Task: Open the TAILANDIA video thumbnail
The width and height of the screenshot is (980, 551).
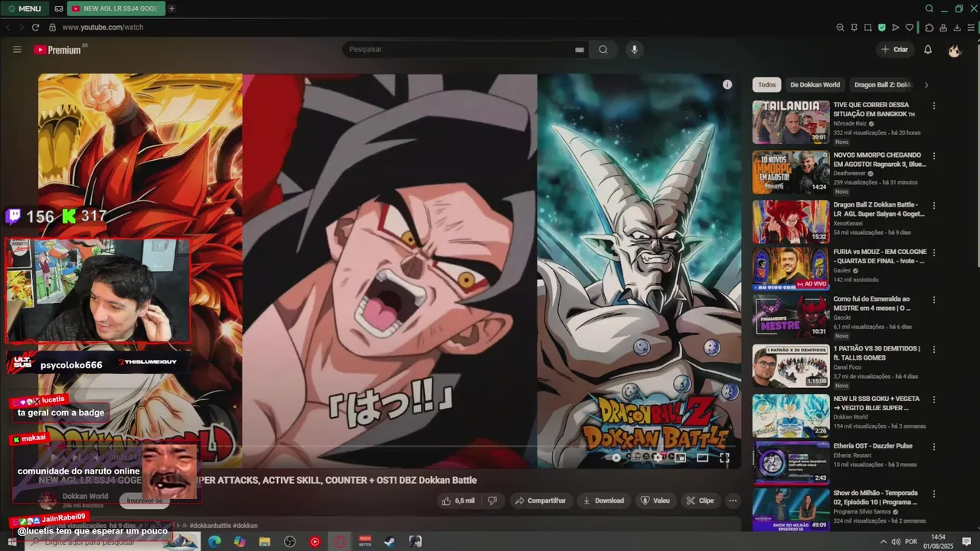Action: pos(791,122)
